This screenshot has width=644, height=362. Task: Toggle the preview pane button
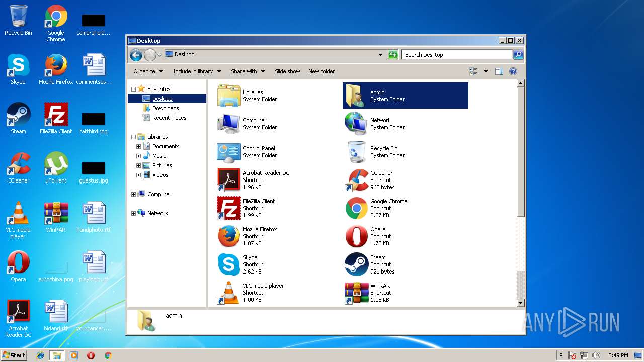point(499,71)
